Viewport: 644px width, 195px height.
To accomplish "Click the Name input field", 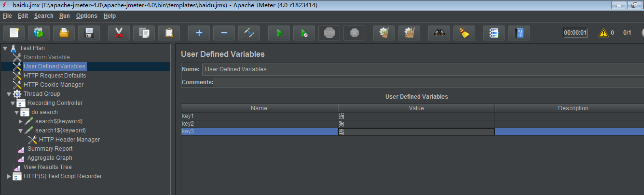I will coord(423,69).
